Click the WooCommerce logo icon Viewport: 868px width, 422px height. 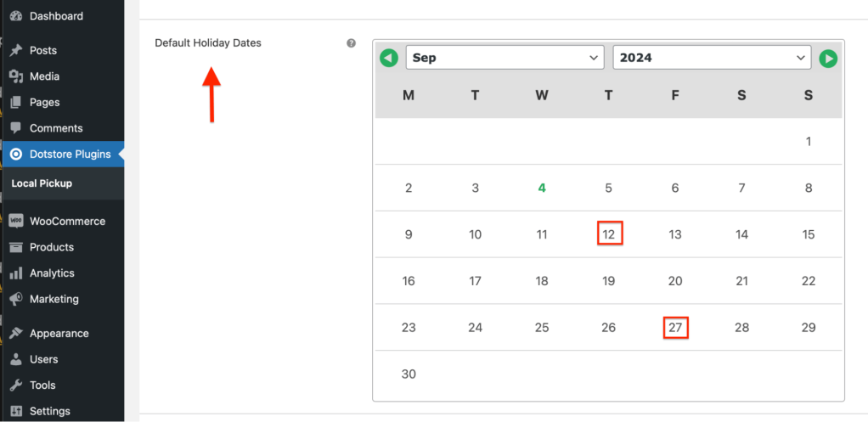(16, 222)
